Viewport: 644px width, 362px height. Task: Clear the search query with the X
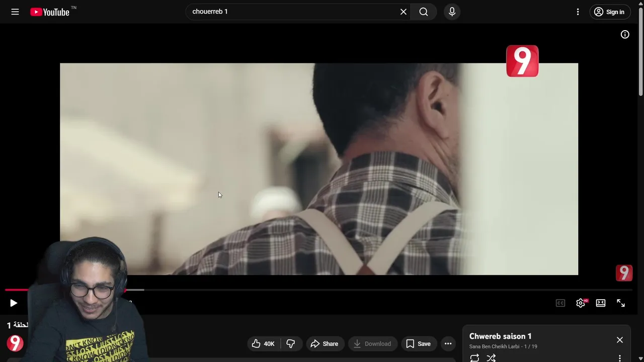click(404, 12)
